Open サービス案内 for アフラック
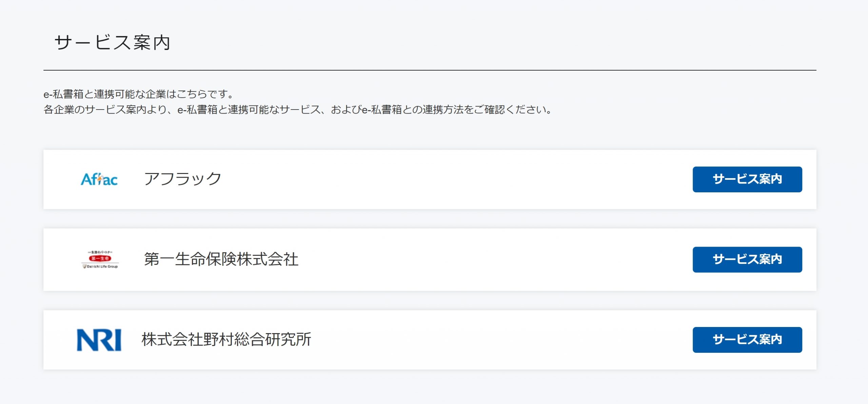868x404 pixels. click(x=747, y=179)
